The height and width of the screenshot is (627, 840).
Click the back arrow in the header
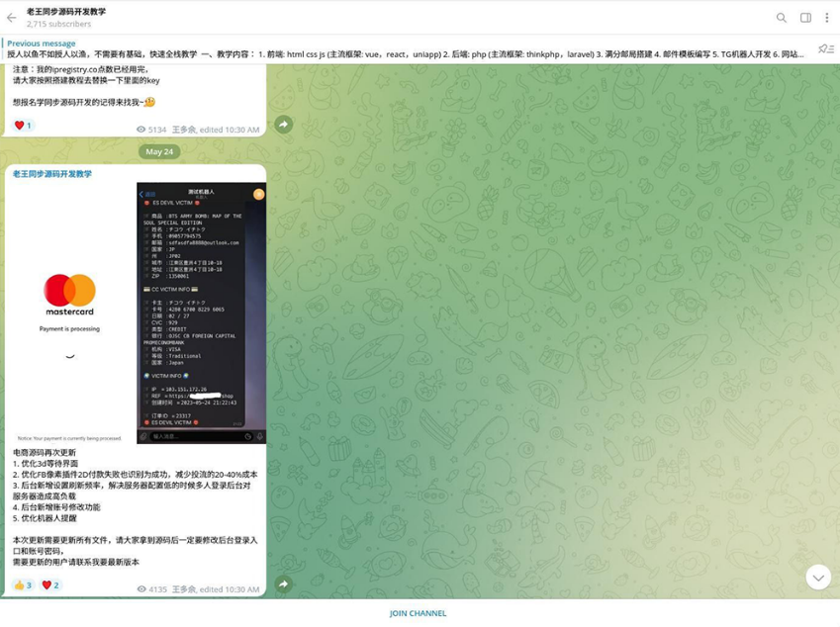[12, 18]
